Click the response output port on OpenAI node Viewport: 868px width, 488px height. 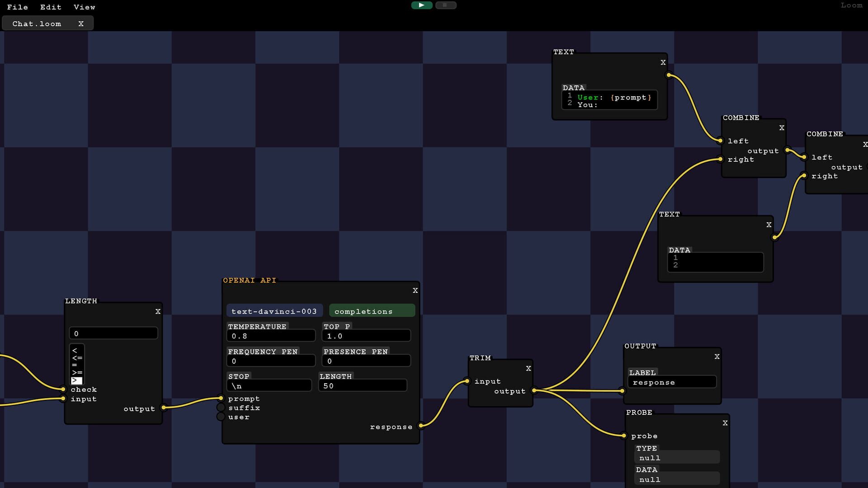point(421,425)
